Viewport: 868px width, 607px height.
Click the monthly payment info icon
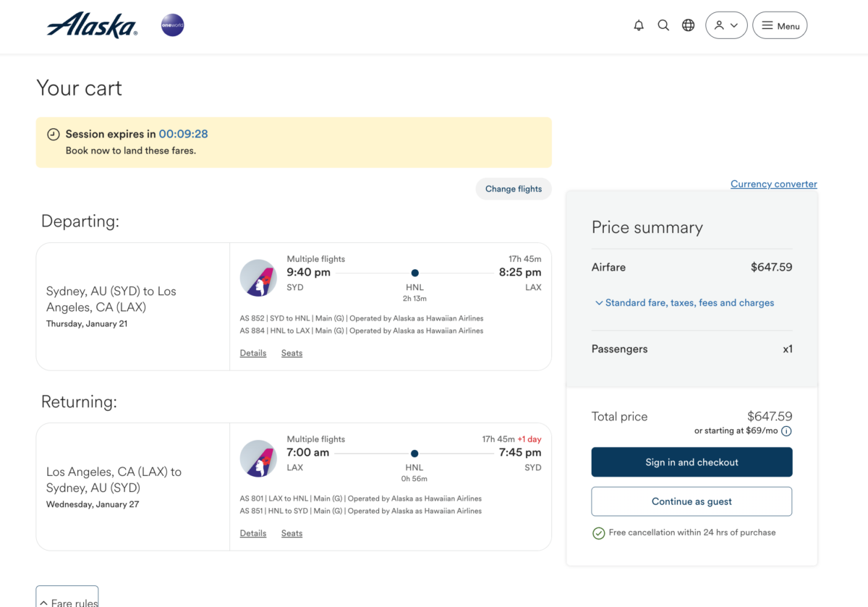pyautogui.click(x=786, y=431)
